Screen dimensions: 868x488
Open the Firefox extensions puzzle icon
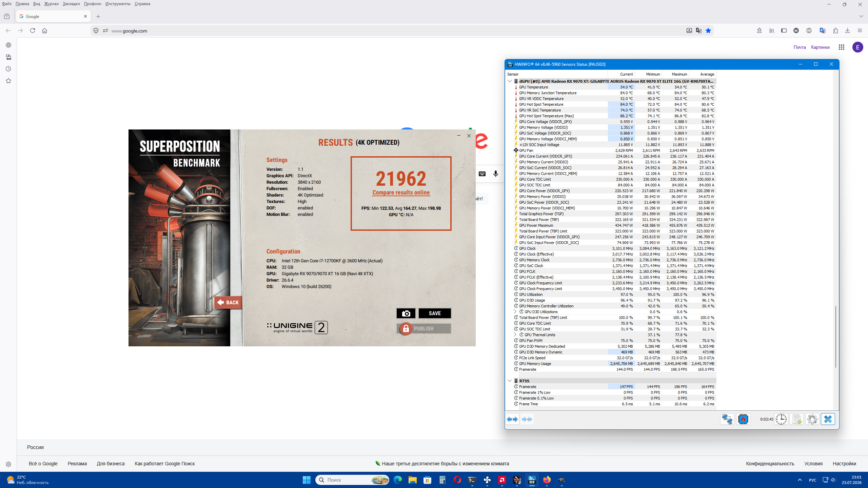[835, 30]
